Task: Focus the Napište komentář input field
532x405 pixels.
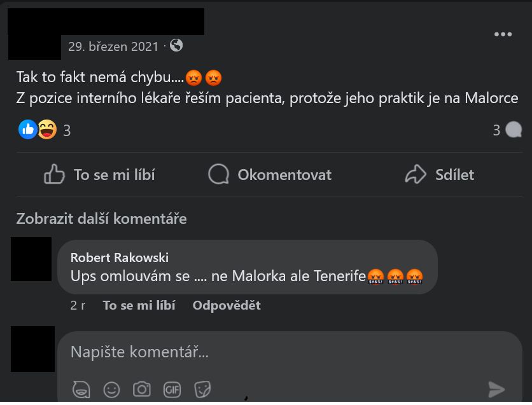Action: coord(290,352)
